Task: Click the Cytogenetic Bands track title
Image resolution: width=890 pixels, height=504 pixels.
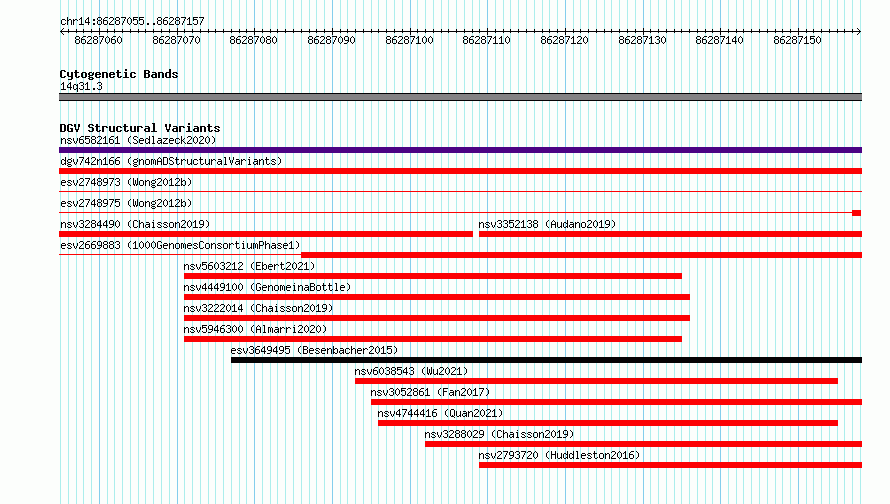Action: pyautogui.click(x=119, y=74)
